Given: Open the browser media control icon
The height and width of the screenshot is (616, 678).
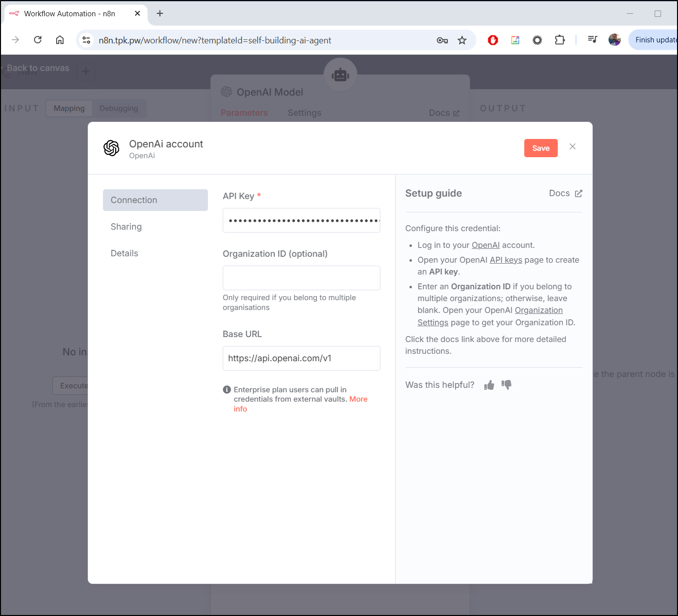Looking at the screenshot, I should tap(593, 40).
